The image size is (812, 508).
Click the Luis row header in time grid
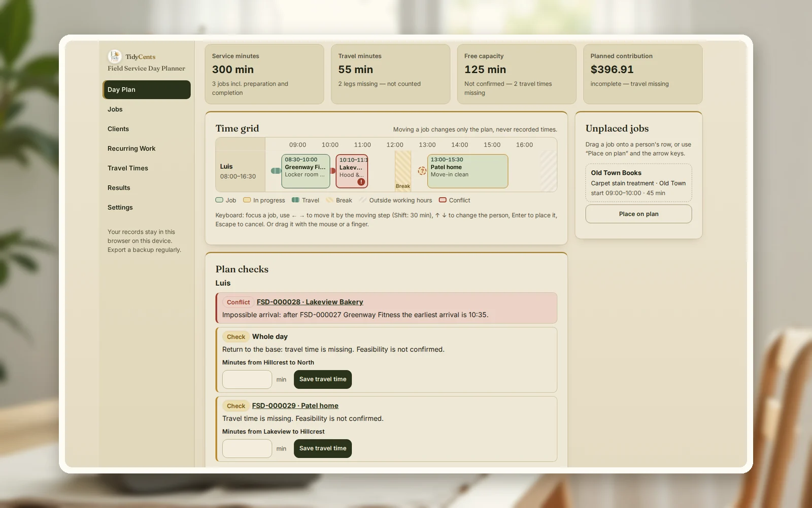pos(241,171)
